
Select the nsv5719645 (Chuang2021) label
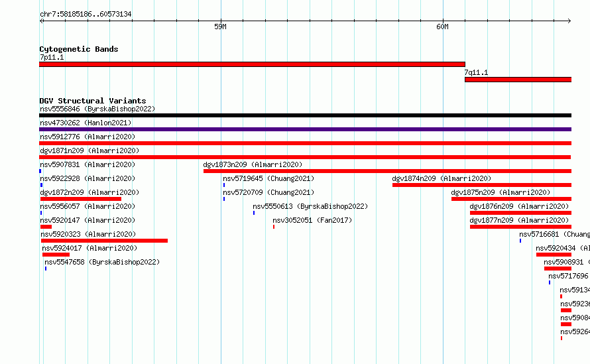click(x=268, y=179)
